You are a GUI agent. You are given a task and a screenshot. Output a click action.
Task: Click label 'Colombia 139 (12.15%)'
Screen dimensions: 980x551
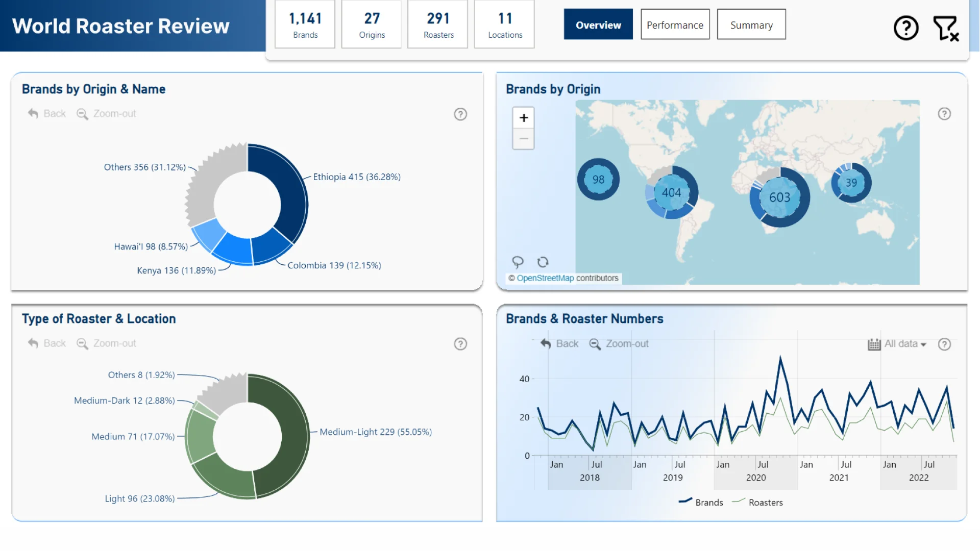tap(334, 265)
